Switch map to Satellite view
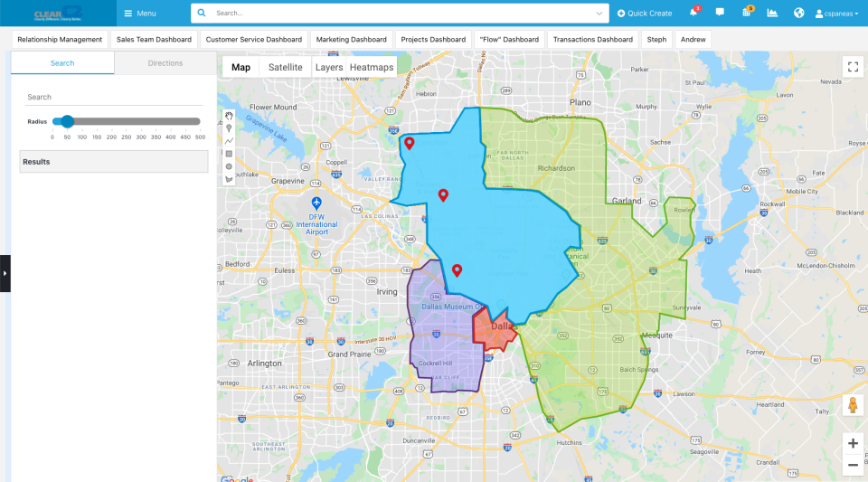 (285, 67)
